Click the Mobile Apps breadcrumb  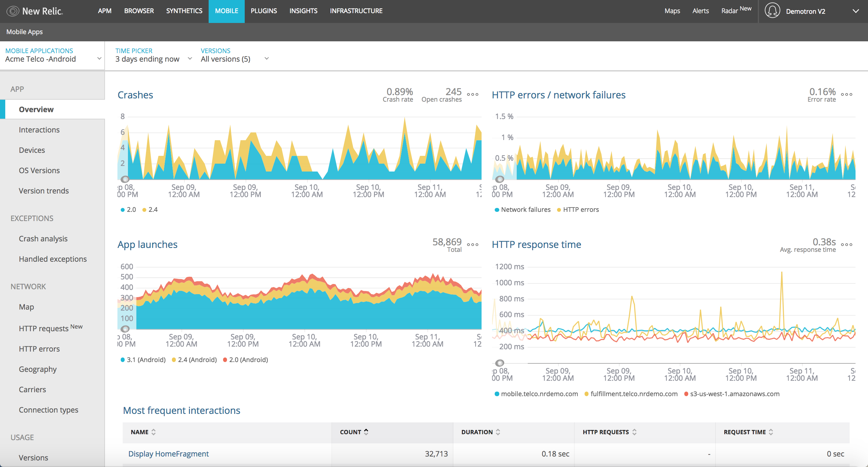coord(24,32)
